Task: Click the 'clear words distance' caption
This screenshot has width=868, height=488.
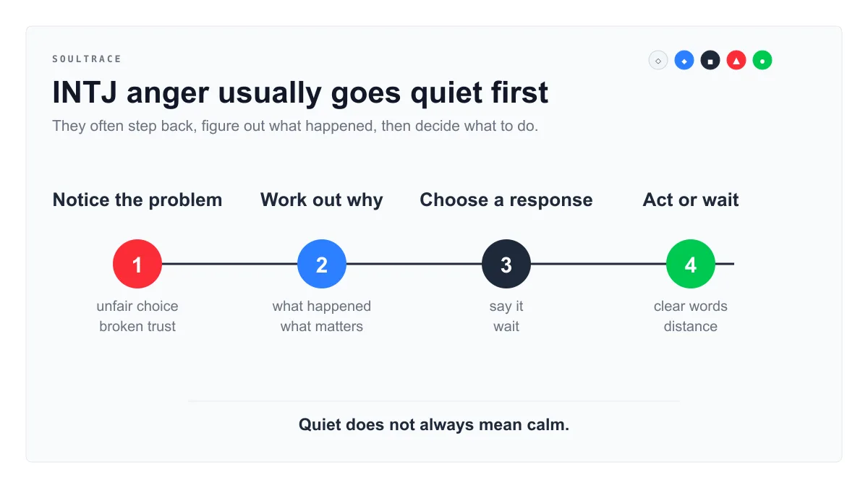Action: [x=691, y=316]
